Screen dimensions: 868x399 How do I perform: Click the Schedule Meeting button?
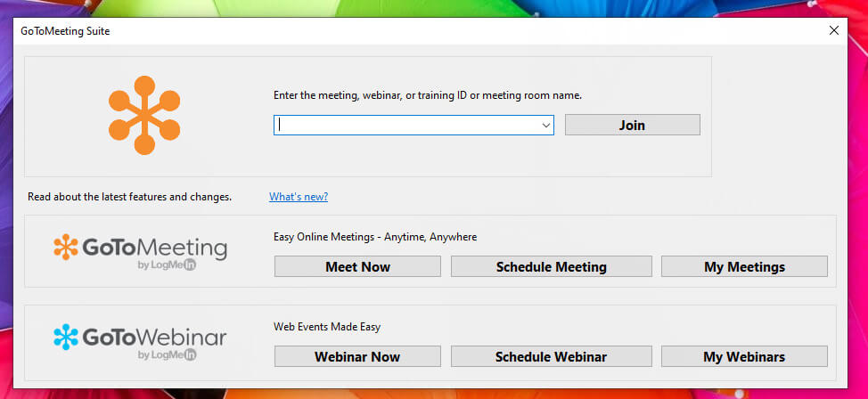coord(551,267)
